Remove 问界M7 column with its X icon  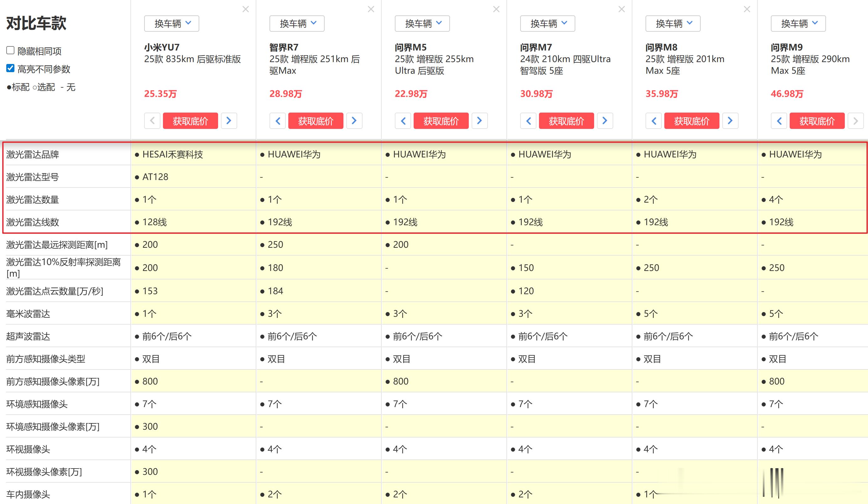coord(622,9)
